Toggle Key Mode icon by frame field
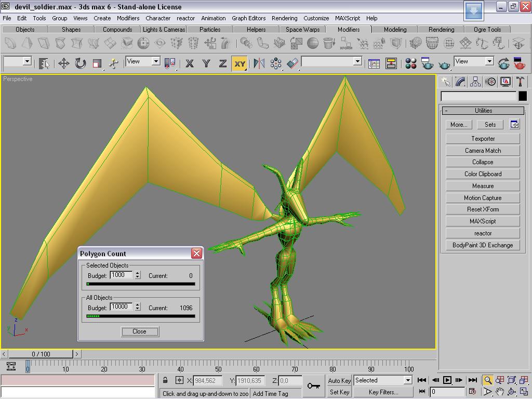Screen dimensions: 532x399 coord(422,392)
